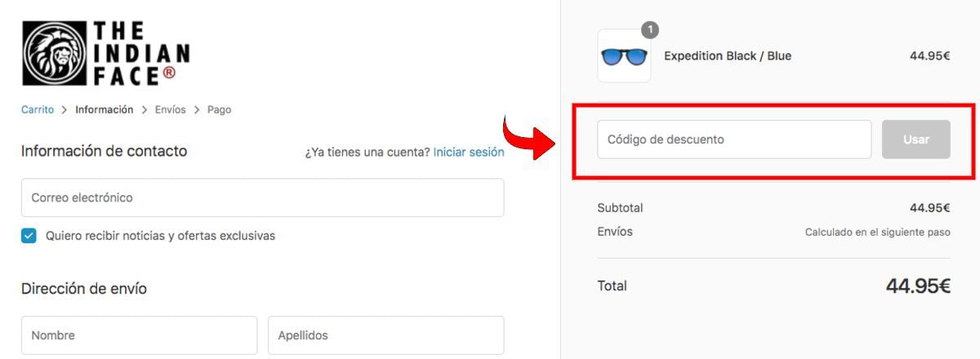Focus the Correo electrónico input field
This screenshot has width=980, height=359.
click(262, 197)
